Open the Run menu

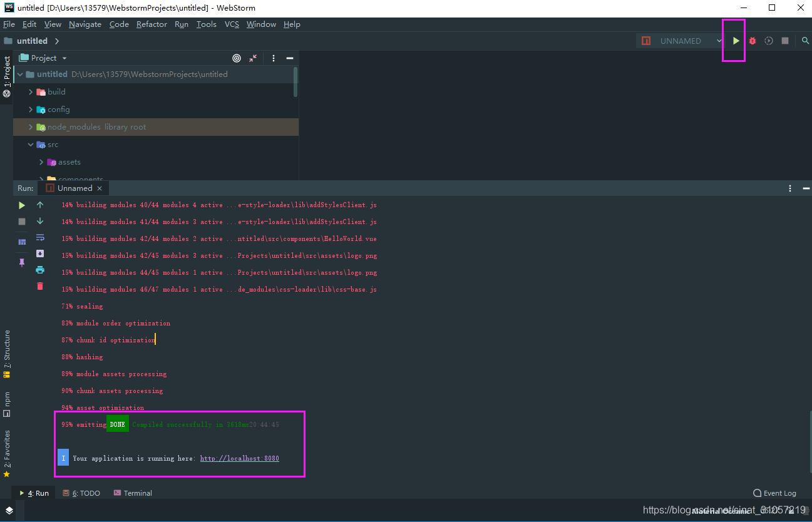[x=182, y=24]
